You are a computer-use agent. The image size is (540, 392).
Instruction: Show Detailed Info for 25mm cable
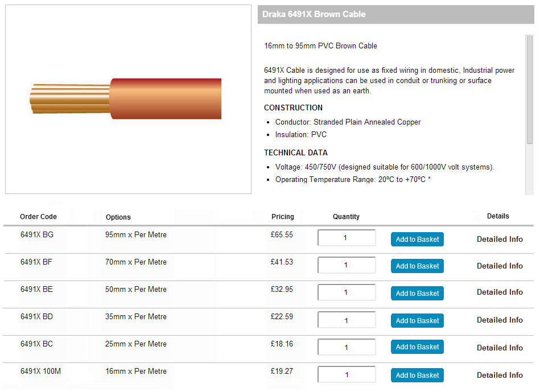pos(500,348)
